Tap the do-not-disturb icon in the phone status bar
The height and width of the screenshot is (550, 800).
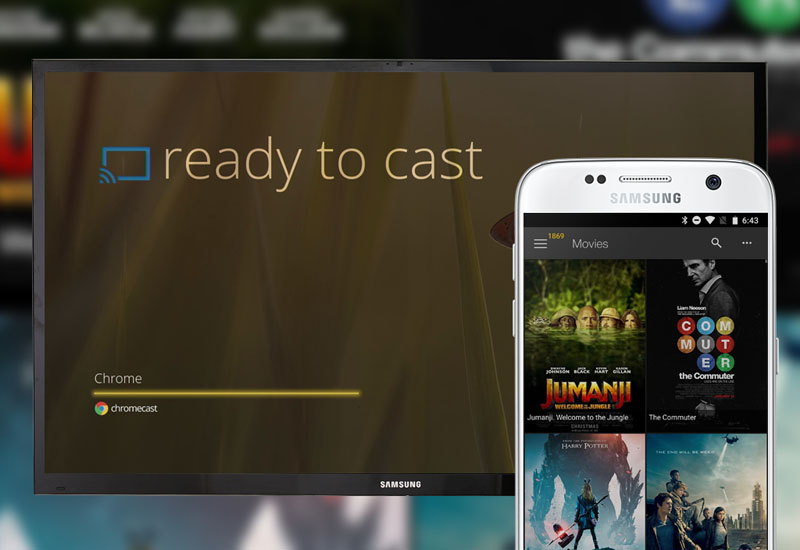[696, 220]
